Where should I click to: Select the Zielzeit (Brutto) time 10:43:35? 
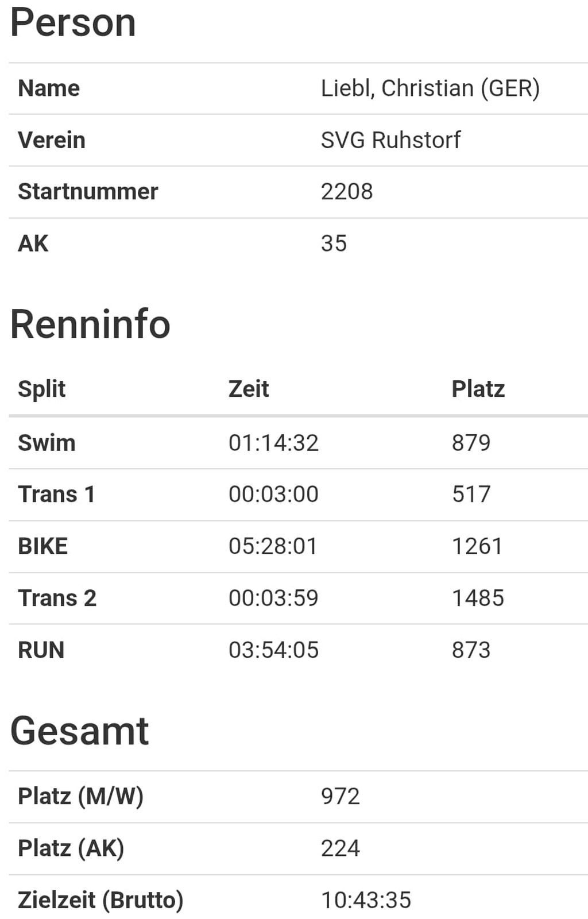[366, 900]
